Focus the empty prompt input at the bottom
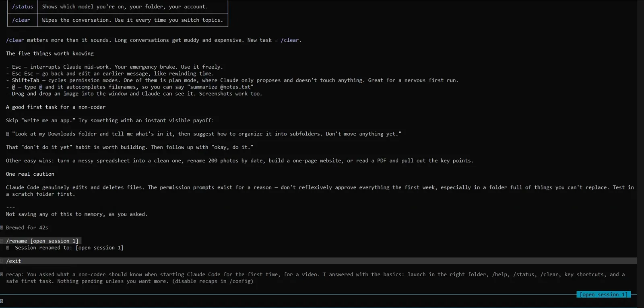Image resolution: width=644 pixels, height=308 pixels. (318, 301)
